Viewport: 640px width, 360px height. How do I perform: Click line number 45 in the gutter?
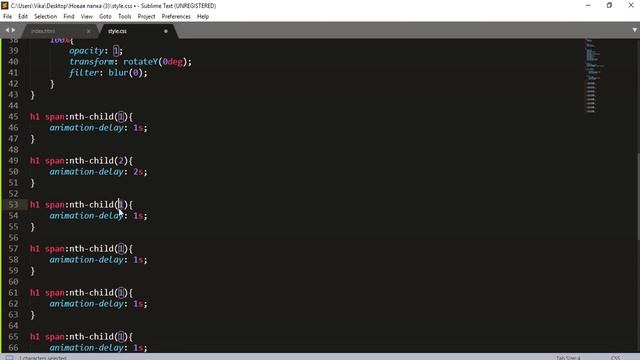[x=13, y=117]
